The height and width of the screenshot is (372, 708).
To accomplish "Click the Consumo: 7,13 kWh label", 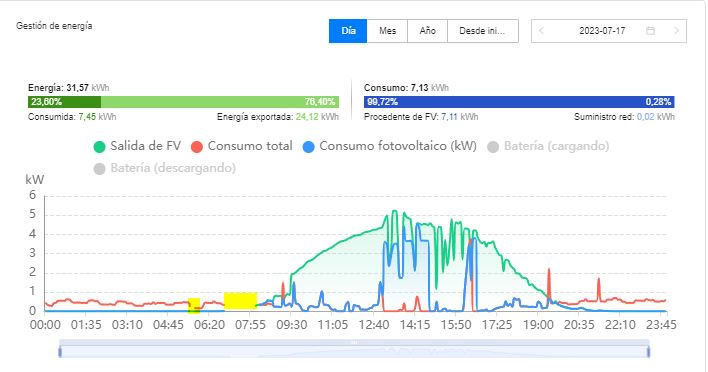I will pos(406,88).
